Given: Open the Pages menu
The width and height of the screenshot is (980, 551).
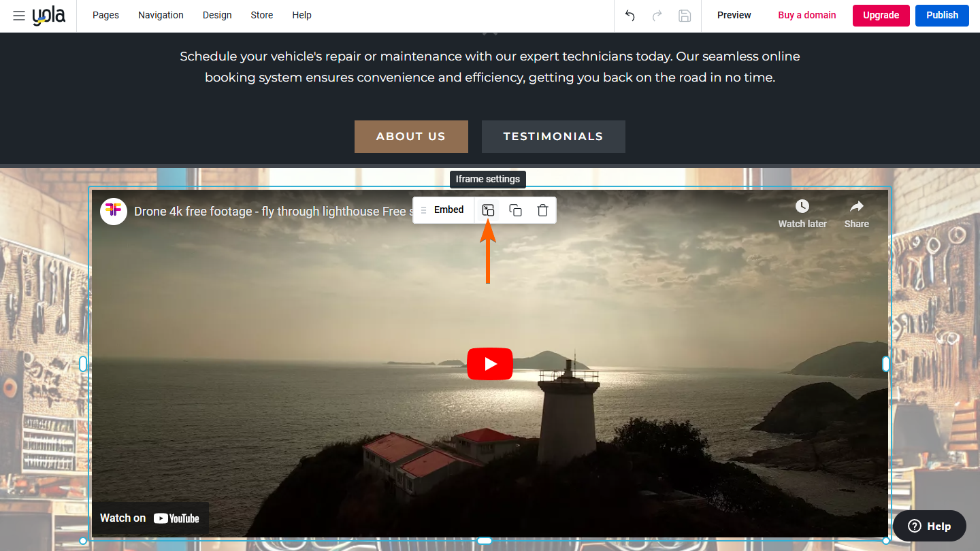Looking at the screenshot, I should point(105,15).
